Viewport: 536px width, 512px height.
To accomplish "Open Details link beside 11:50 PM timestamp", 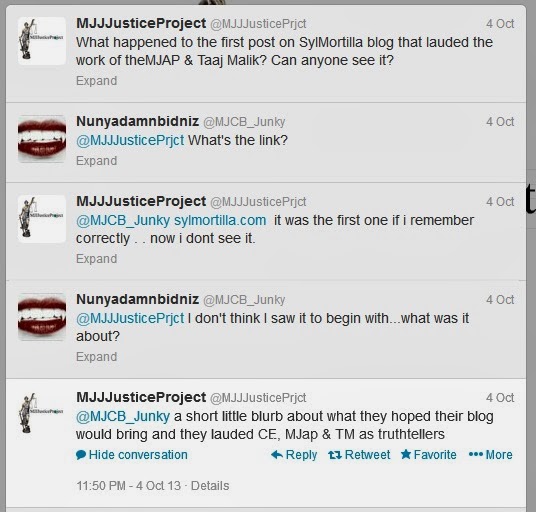I will pyautogui.click(x=210, y=486).
